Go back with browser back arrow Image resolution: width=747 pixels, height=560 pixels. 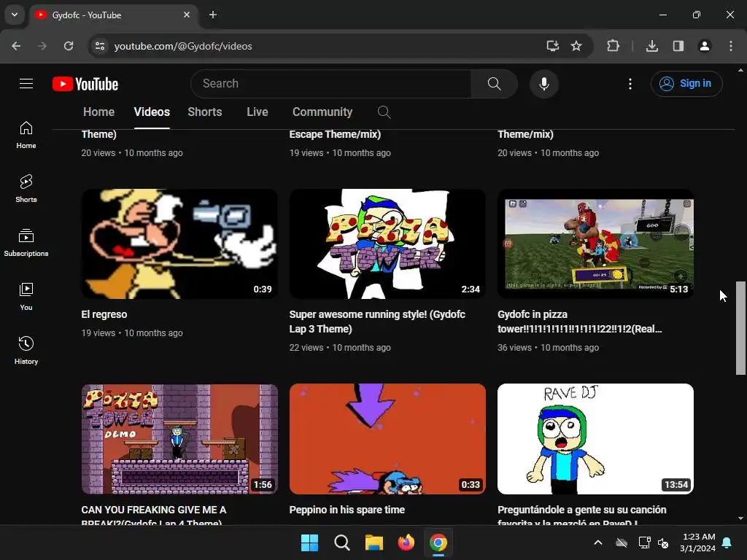16,46
